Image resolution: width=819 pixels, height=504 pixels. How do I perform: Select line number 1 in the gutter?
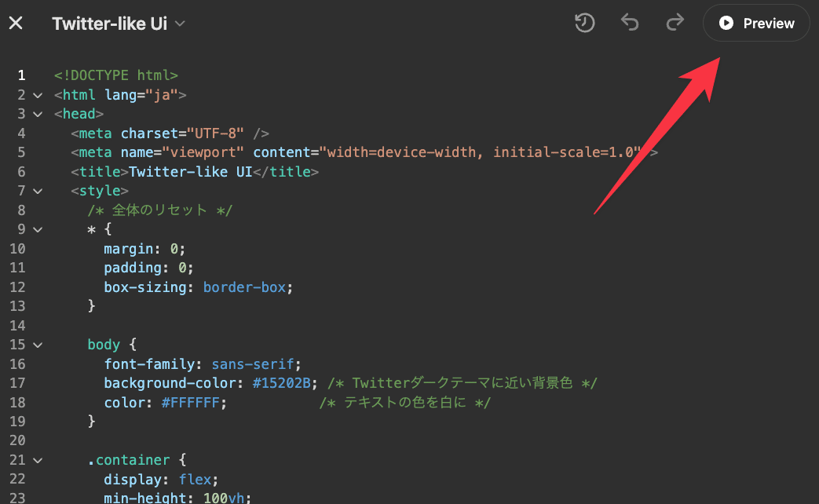coord(21,75)
